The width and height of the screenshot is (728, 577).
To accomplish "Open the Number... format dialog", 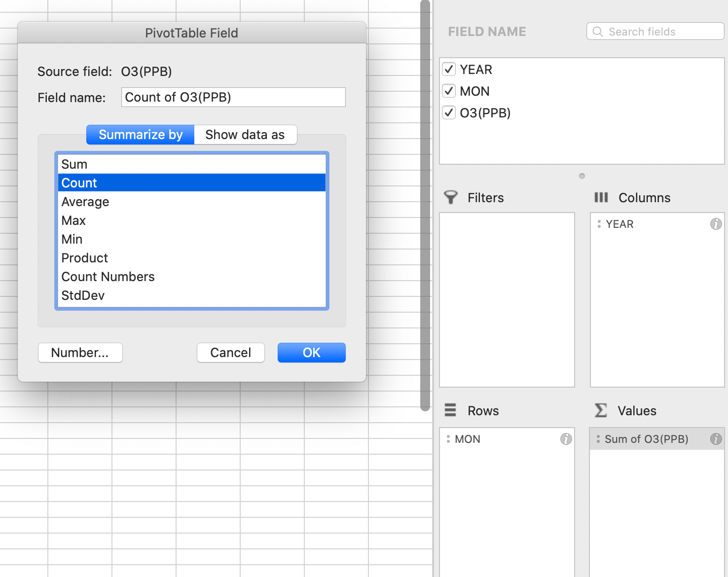I will coord(80,353).
